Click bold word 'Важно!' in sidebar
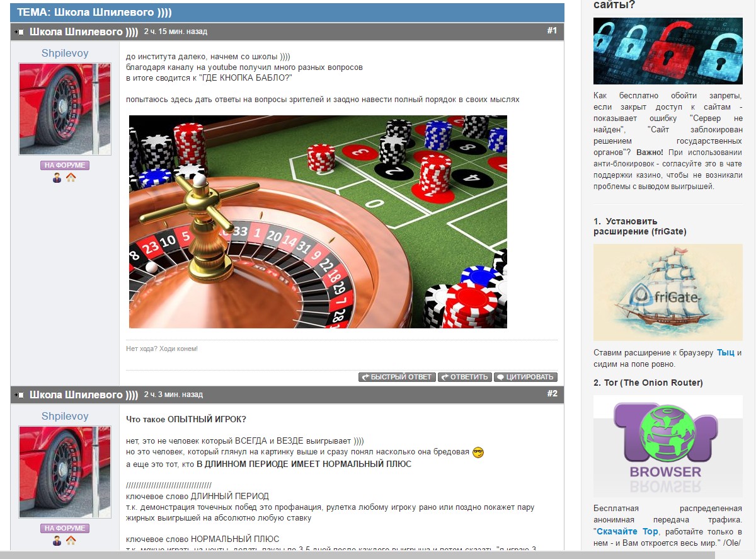Screen dimensions: 756x559 tap(650, 153)
